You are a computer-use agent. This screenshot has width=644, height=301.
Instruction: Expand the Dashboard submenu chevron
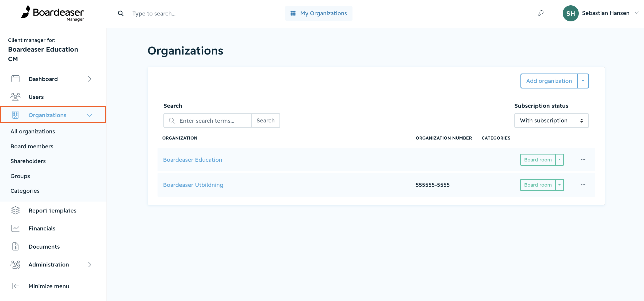tap(90, 79)
